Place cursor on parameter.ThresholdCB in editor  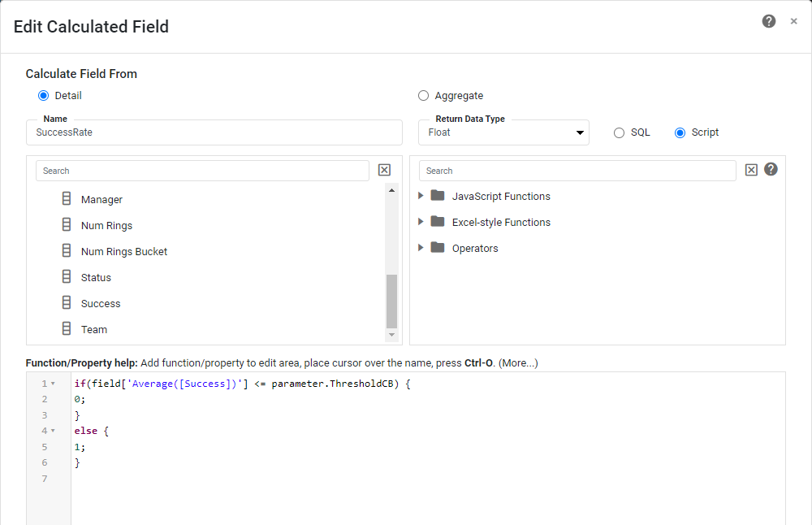pos(332,384)
